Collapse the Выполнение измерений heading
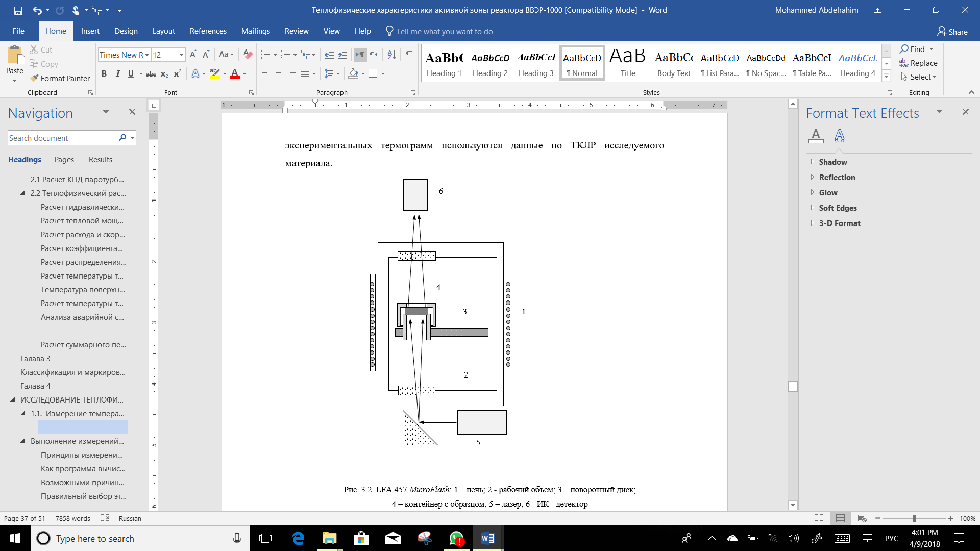Screen dimensions: 980x551 pos(23,441)
